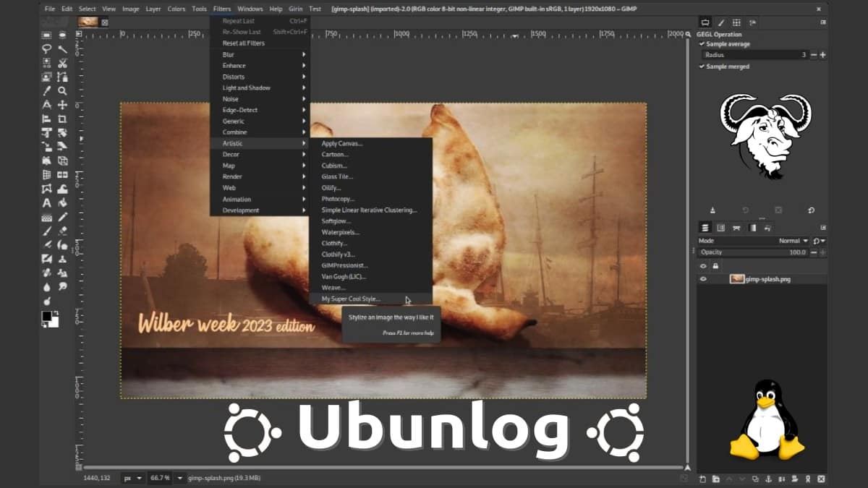Toggle the Sample merged checkbox
The image size is (868, 488).
tap(702, 67)
